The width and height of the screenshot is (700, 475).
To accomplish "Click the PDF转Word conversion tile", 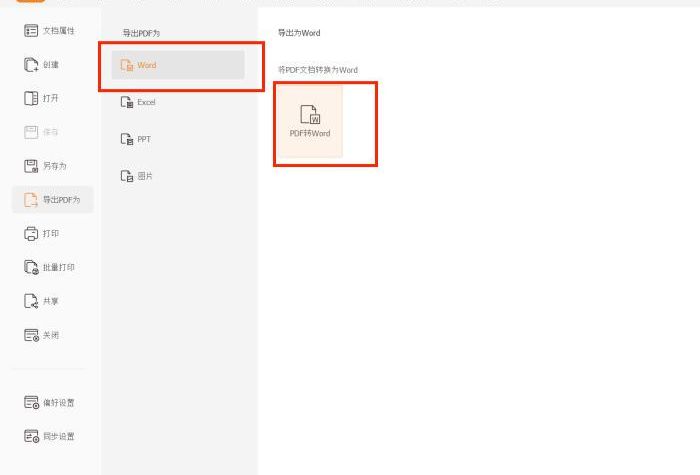I will click(309, 122).
